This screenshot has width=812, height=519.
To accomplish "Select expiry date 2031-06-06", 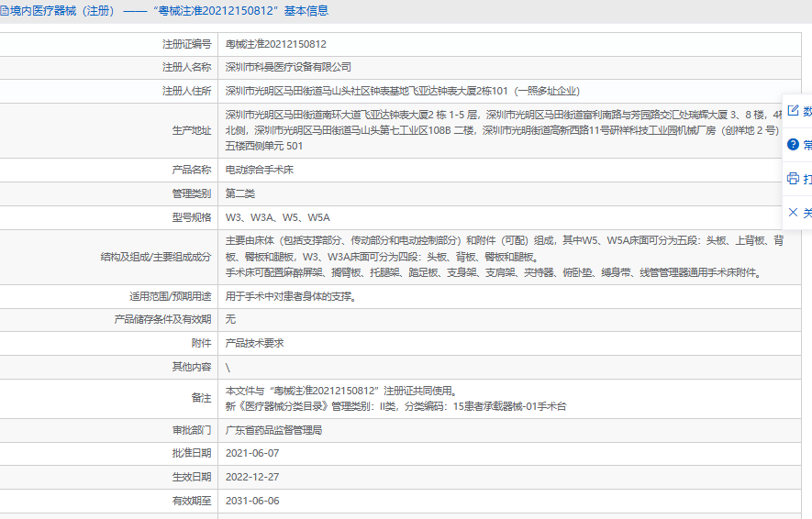I will [x=252, y=501].
